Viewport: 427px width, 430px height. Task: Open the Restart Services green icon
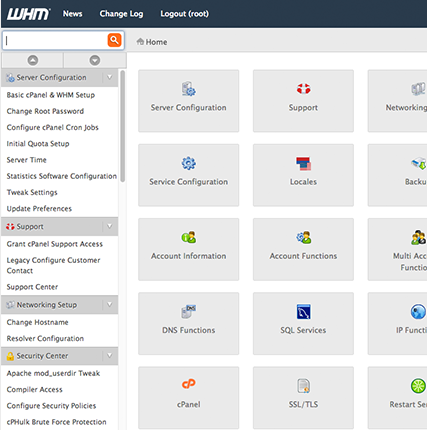point(418,386)
